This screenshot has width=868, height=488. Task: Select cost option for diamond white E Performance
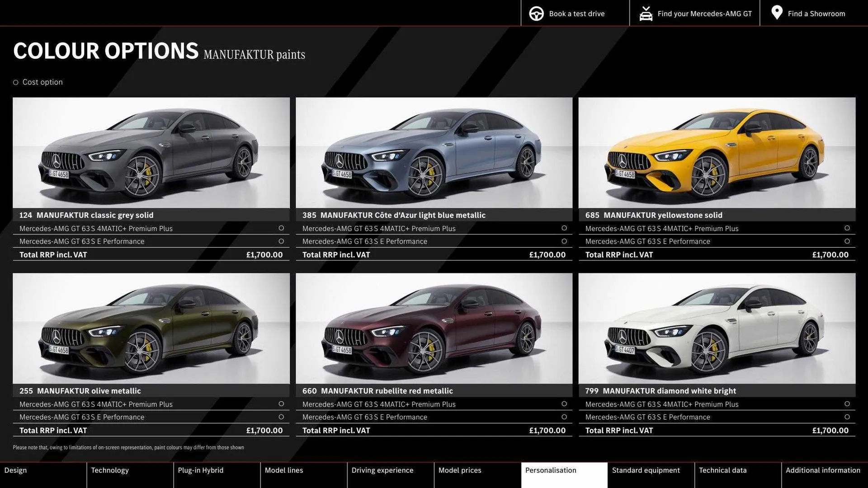[x=847, y=417]
